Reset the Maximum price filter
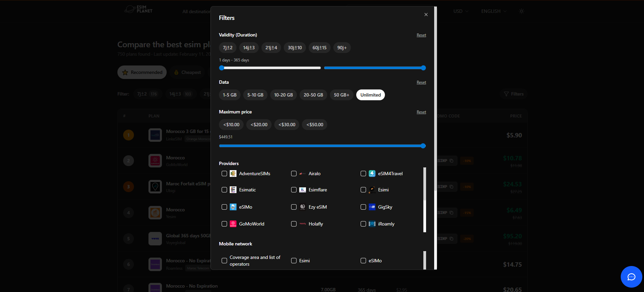Screen dimensions: 644x292 pos(421,112)
